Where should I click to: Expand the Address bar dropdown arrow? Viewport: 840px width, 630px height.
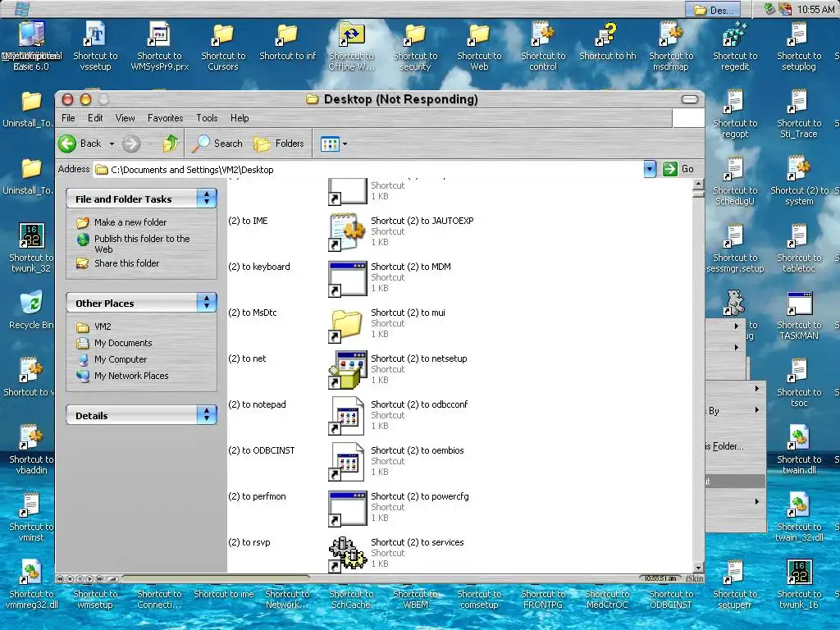coord(650,169)
